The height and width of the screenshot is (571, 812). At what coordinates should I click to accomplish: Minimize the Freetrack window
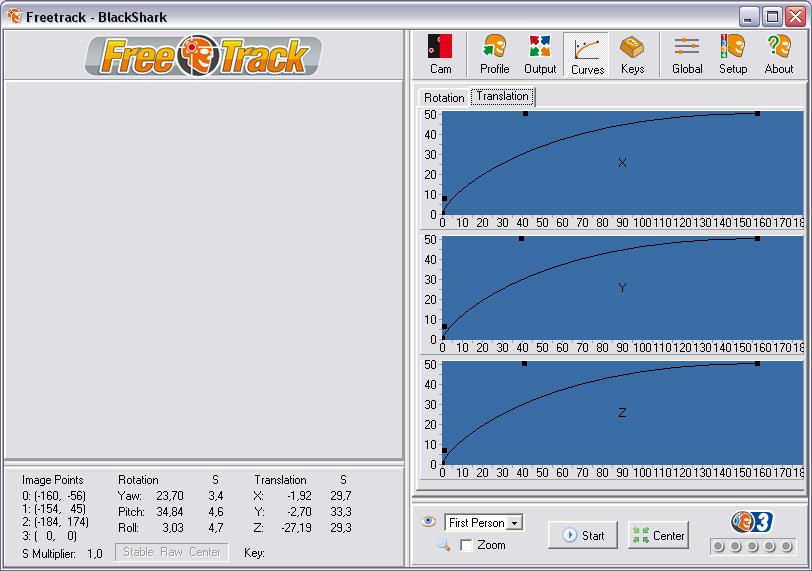click(x=748, y=17)
